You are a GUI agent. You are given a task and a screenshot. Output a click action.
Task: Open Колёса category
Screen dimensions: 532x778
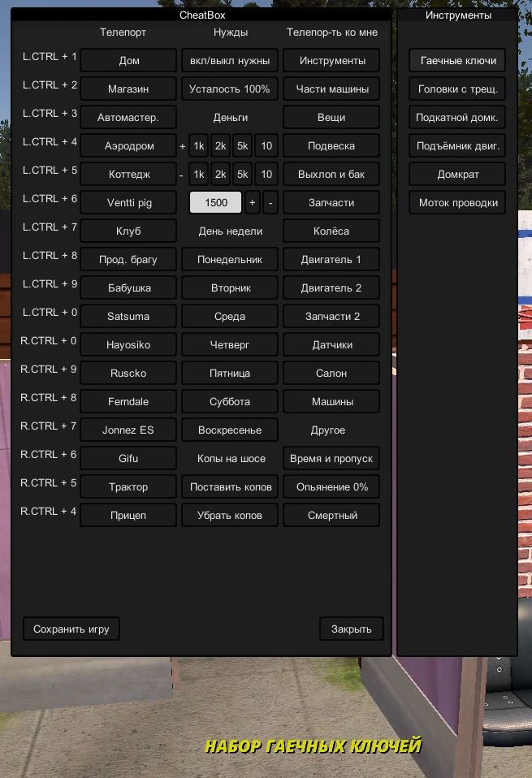(x=331, y=231)
